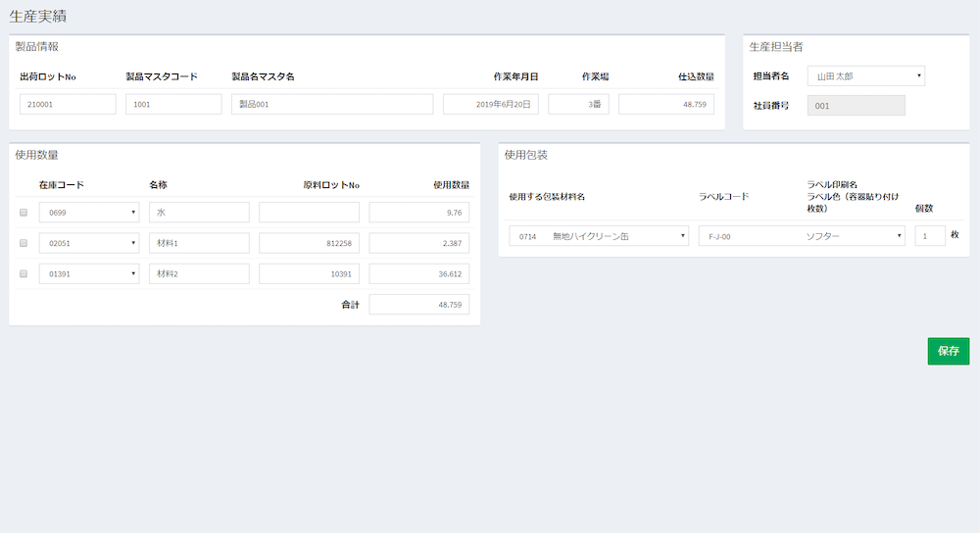Click the 社員番号 field showing 001
The image size is (980, 533).
[x=856, y=106]
